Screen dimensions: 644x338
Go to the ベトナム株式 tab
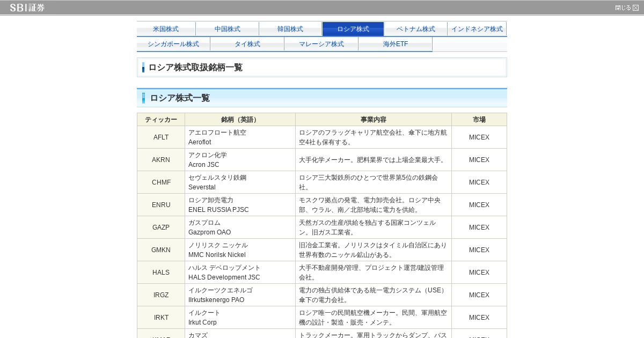tap(416, 29)
